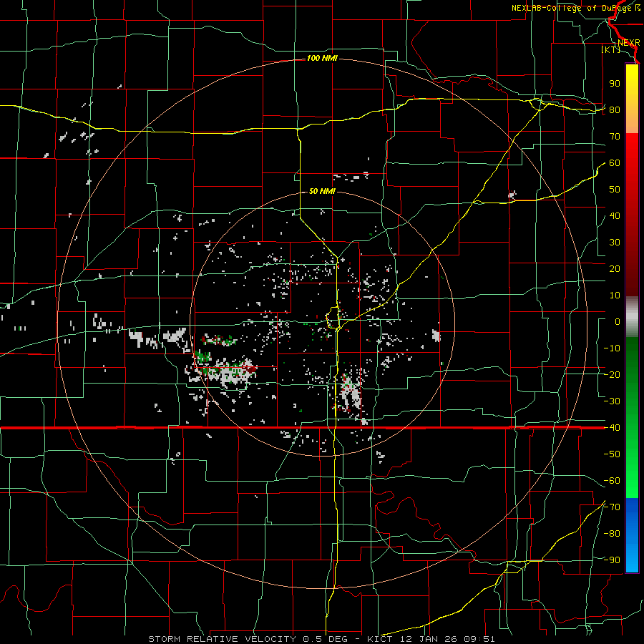Click the 12 JAN 26 date text
This screenshot has width=644, height=644.
(429, 639)
